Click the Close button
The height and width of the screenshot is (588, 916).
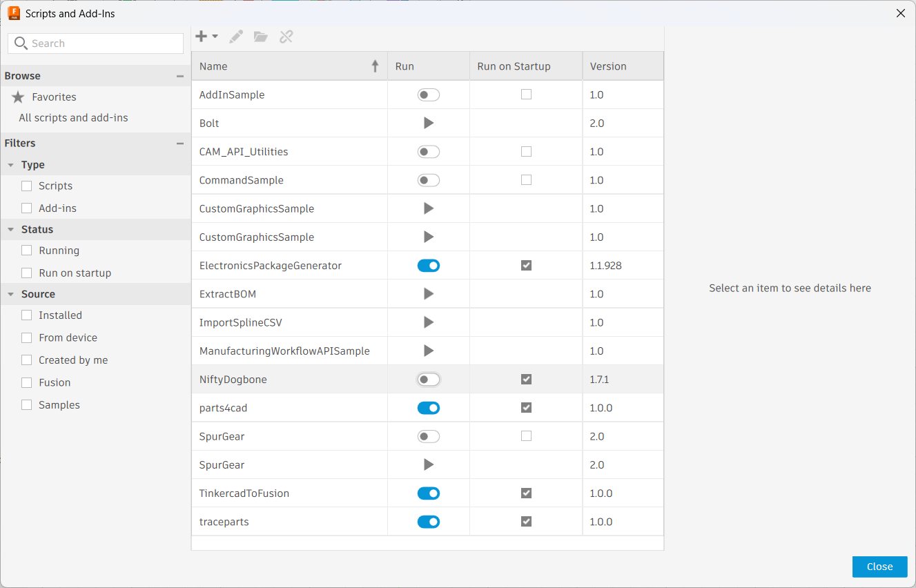[x=879, y=567]
